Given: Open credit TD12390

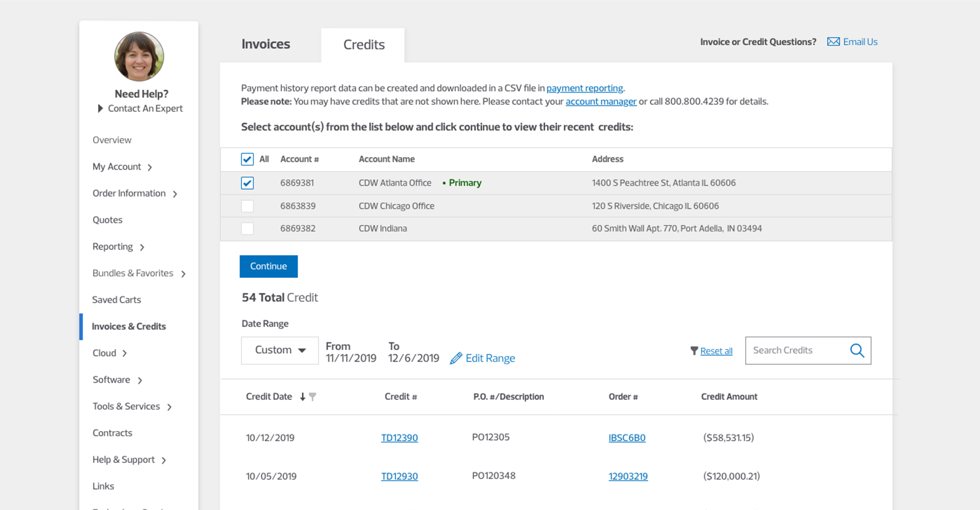Looking at the screenshot, I should coord(399,437).
